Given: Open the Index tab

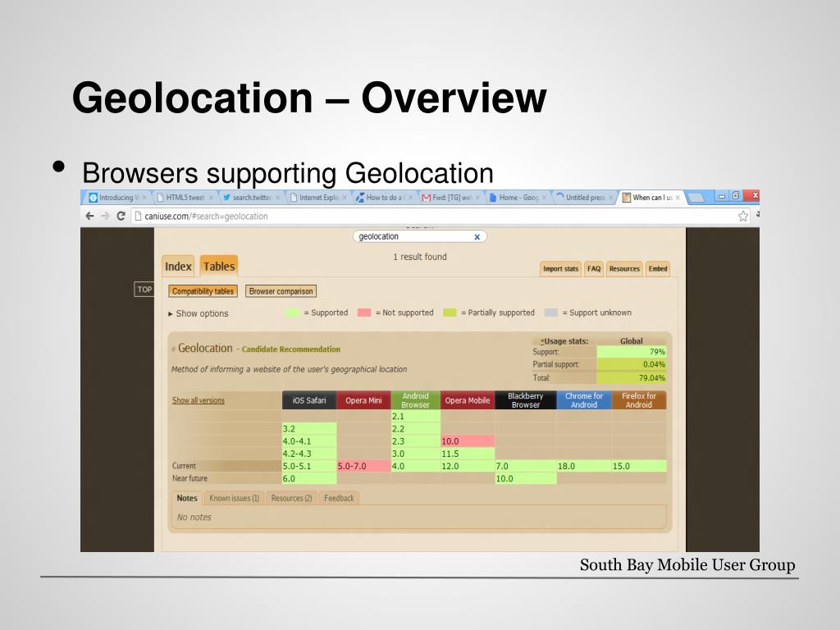Looking at the screenshot, I should click(x=178, y=267).
